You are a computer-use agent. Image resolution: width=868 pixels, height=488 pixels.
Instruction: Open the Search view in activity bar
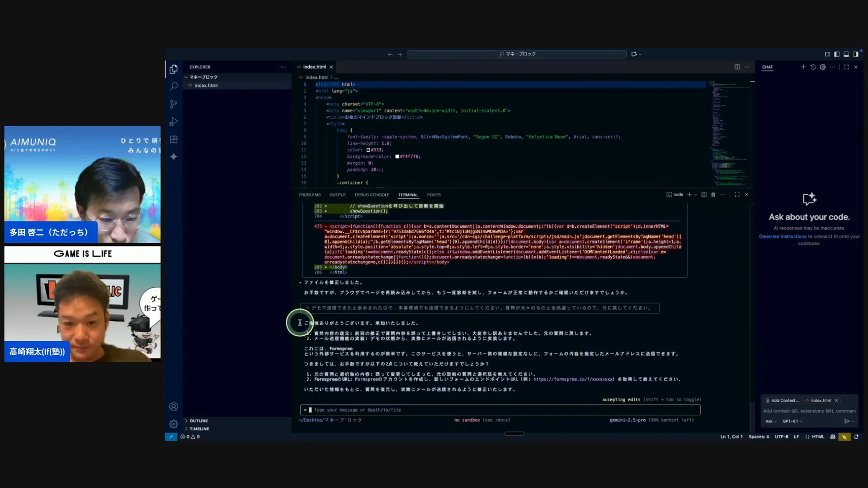tap(174, 86)
